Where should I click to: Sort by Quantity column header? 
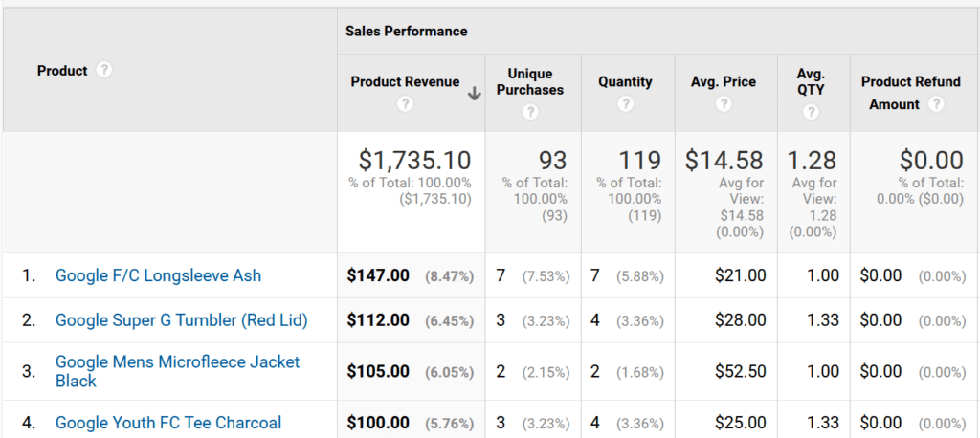click(625, 82)
